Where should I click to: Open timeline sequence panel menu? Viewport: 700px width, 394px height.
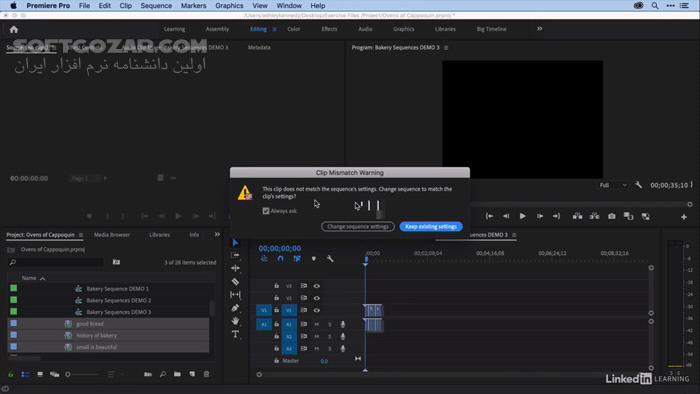pos(514,235)
